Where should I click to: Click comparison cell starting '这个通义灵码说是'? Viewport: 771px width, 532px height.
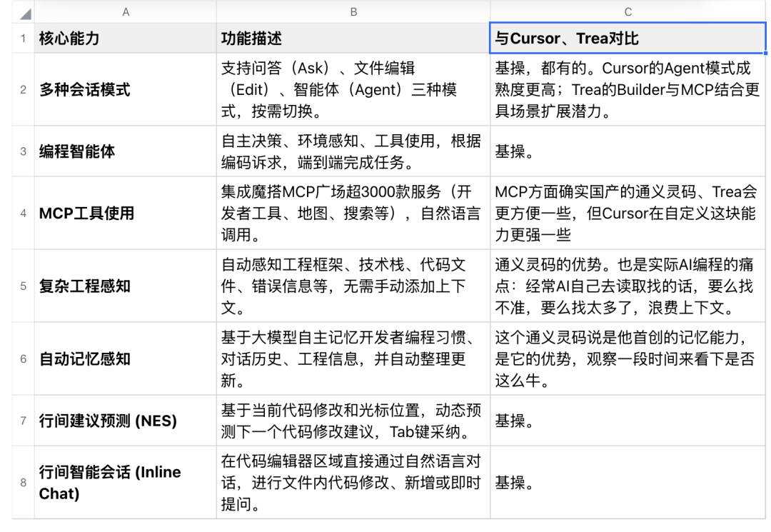pos(628,359)
